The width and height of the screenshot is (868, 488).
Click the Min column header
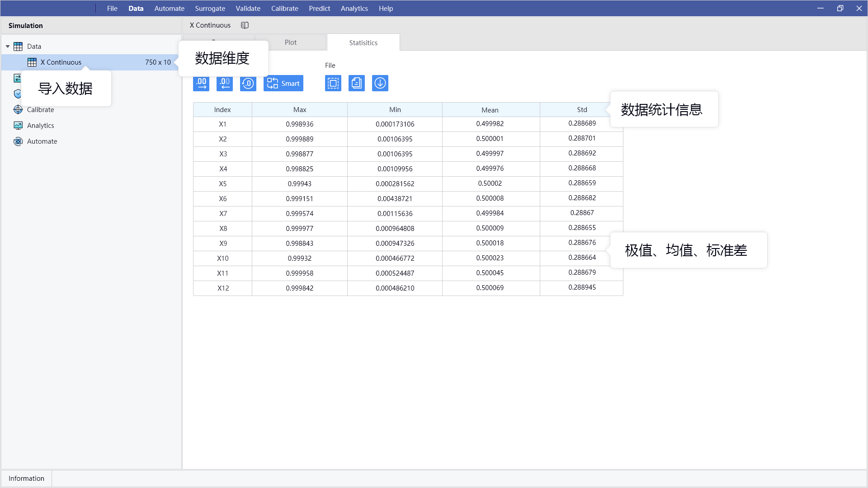tap(395, 110)
